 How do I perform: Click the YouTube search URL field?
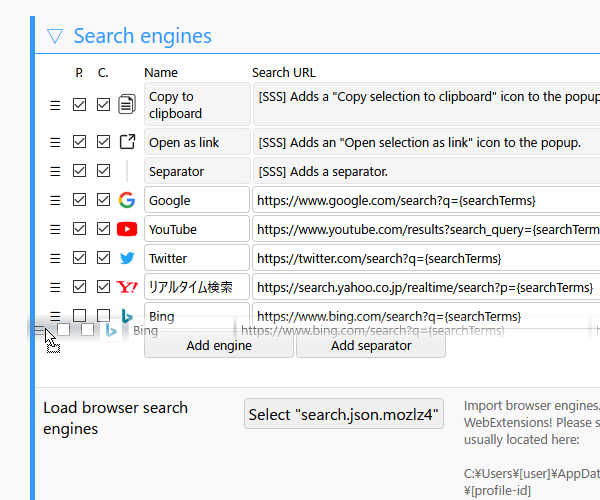[x=426, y=229]
